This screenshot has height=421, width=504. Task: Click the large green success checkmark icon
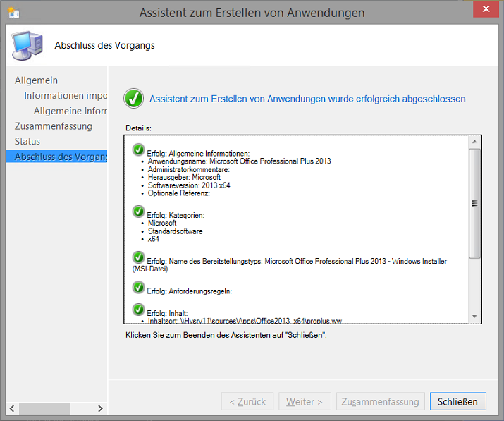[133, 99]
